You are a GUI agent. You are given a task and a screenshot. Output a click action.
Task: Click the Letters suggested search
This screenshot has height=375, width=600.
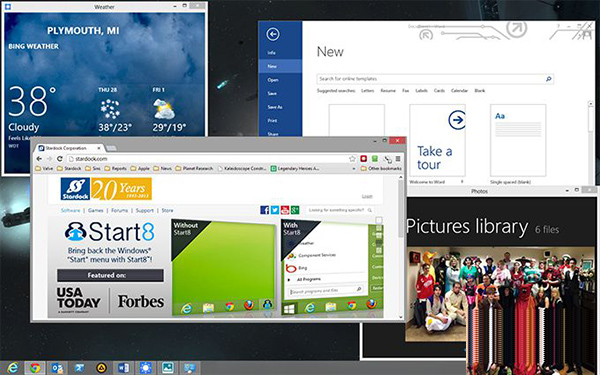[367, 91]
